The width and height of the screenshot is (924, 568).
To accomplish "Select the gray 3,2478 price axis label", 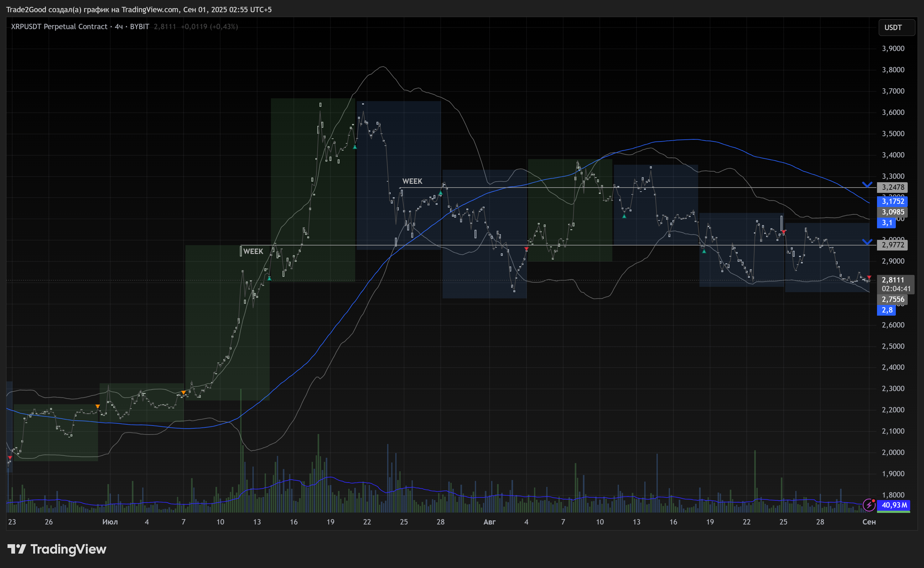I will 892,187.
